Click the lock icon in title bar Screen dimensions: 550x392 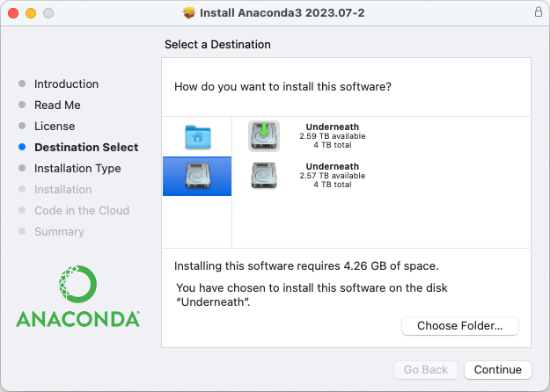click(x=538, y=13)
